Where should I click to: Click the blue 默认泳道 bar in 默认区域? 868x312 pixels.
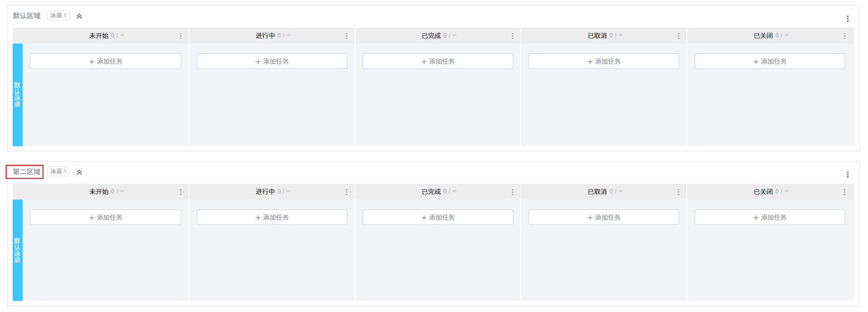point(17,95)
